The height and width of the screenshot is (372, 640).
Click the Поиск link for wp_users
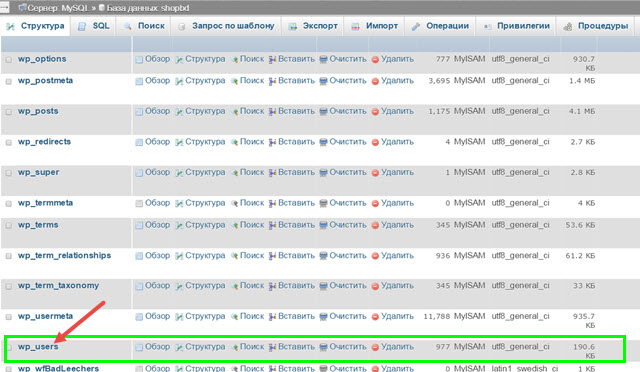click(x=252, y=347)
